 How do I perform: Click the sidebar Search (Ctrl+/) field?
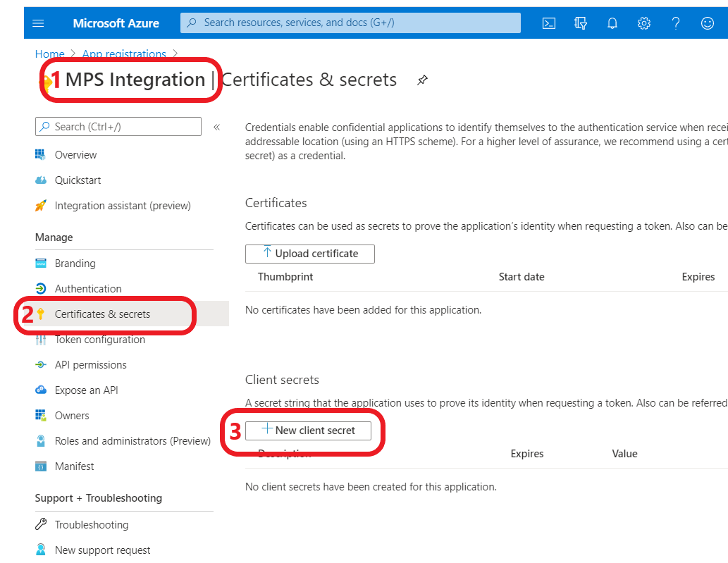(x=118, y=127)
